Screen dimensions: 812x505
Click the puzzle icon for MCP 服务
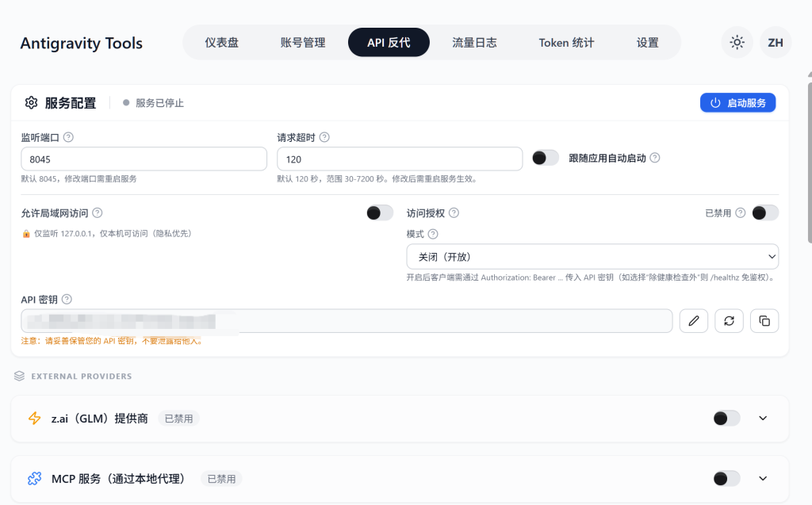pyautogui.click(x=33, y=478)
